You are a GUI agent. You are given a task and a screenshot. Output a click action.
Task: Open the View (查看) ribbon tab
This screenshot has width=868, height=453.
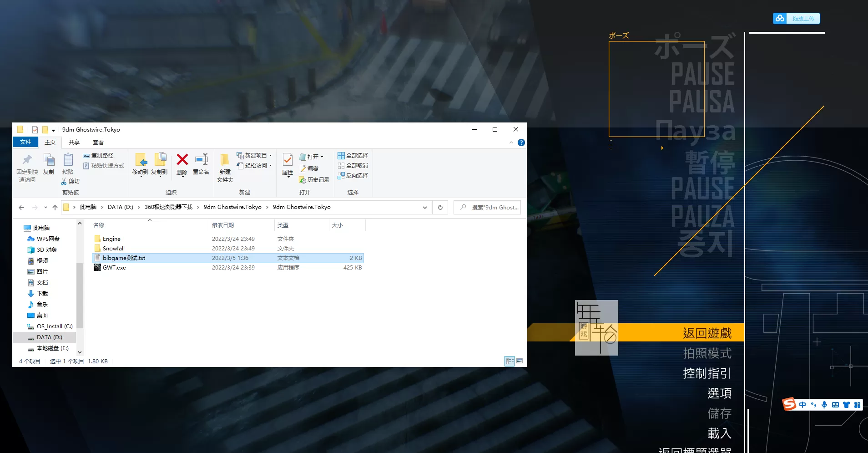coord(98,143)
